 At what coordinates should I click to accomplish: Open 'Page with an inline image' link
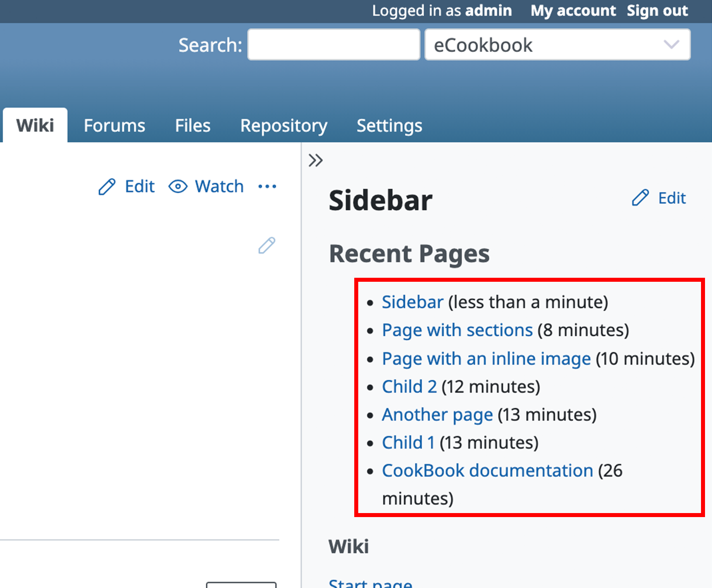click(x=486, y=359)
